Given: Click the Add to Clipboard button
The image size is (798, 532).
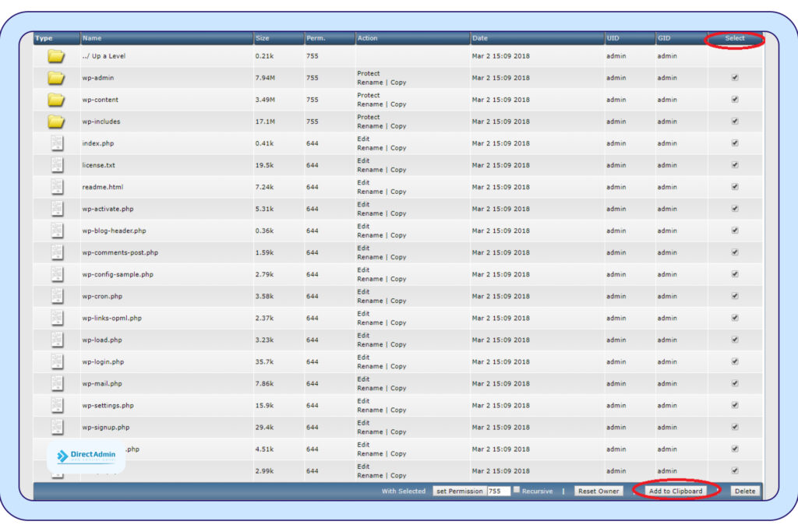Looking at the screenshot, I should pos(676,491).
